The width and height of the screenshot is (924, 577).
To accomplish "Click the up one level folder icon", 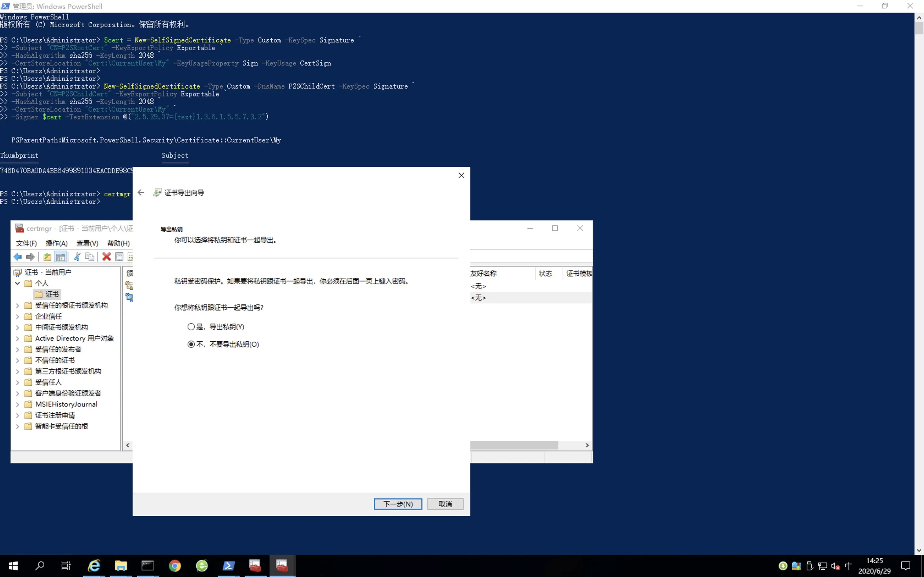I will tap(47, 257).
